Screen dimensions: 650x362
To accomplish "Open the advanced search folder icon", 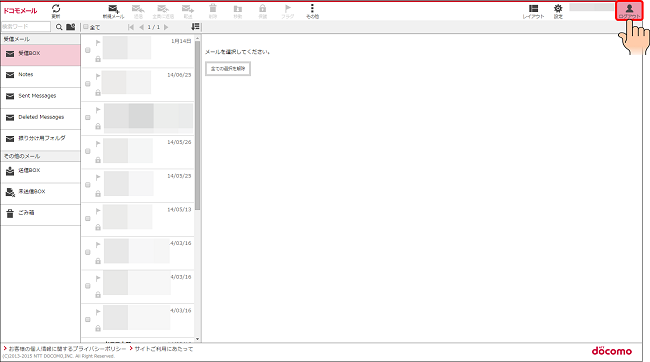I will pyautogui.click(x=71, y=27).
